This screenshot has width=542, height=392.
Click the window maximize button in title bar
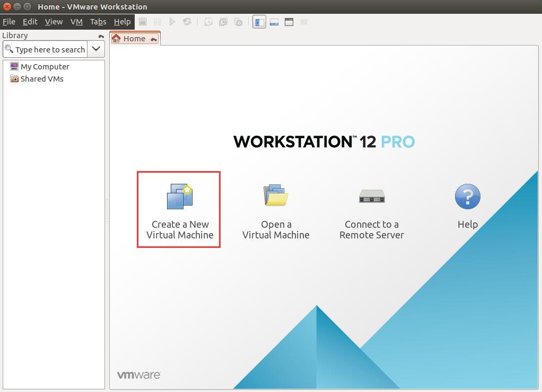[x=27, y=6]
